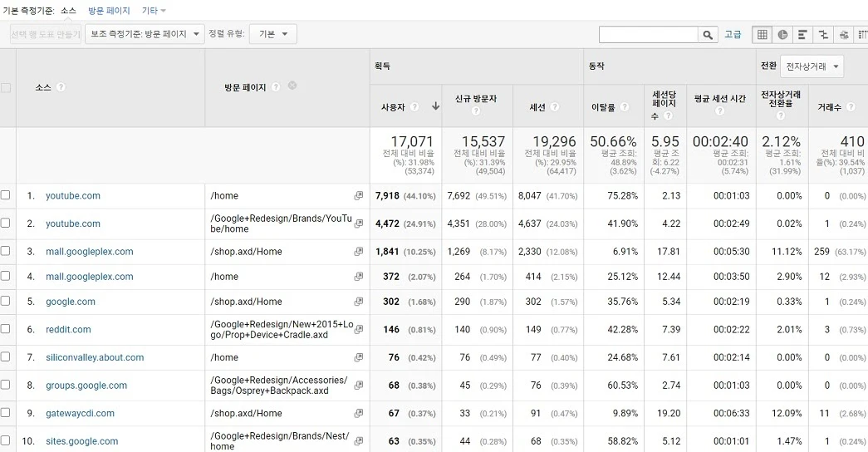Click total 사용자 value 17,071
The width and height of the screenshot is (868, 452).
click(412, 142)
